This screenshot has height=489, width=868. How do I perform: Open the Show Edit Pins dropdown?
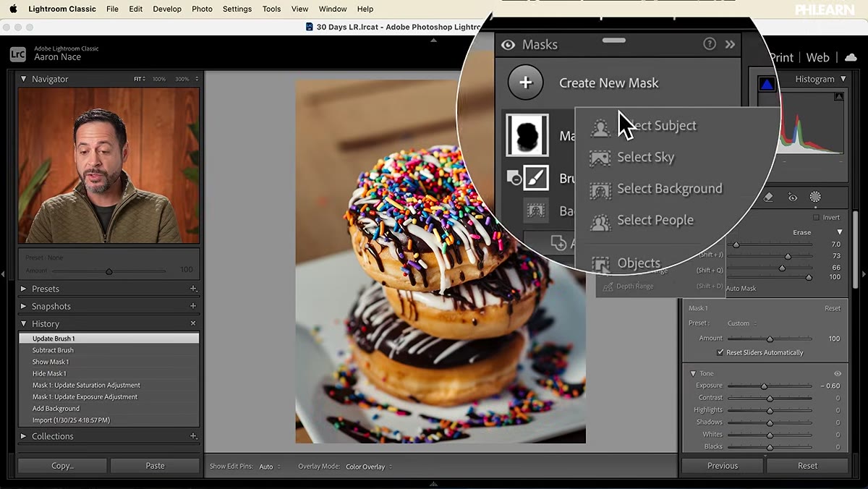click(270, 467)
